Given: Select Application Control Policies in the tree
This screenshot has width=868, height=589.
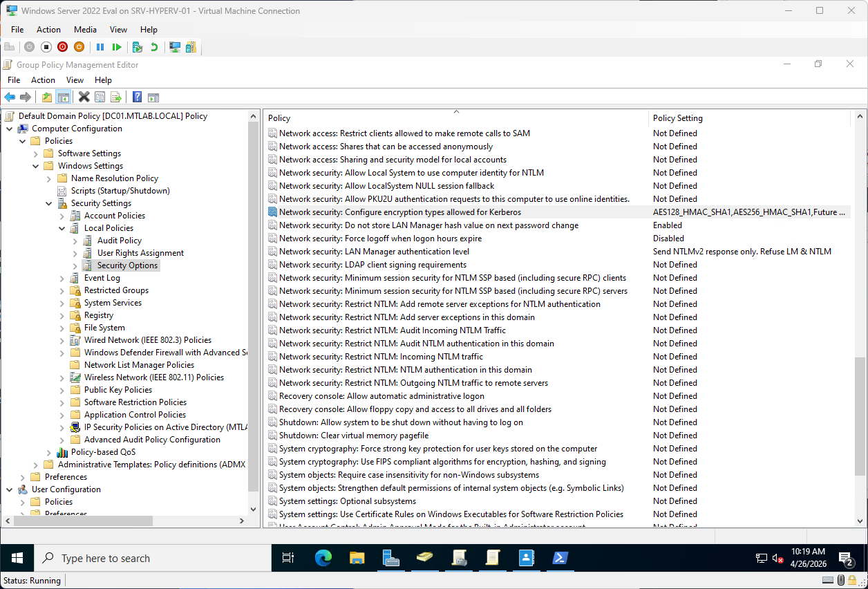Looking at the screenshot, I should (x=135, y=415).
